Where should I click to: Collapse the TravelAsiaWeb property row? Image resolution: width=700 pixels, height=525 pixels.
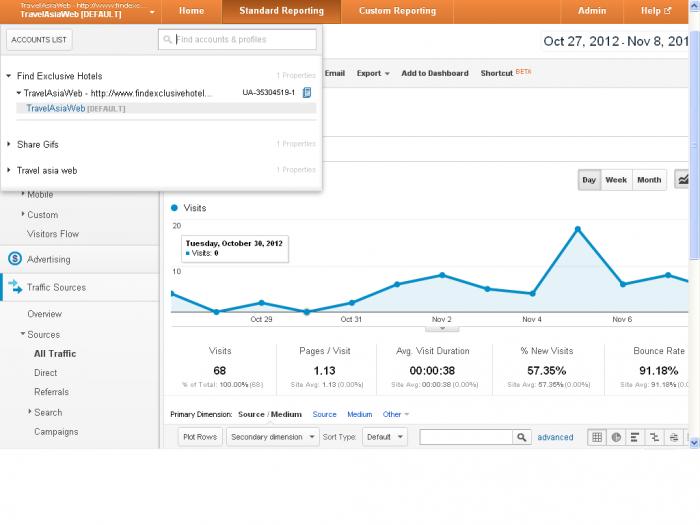19,93
